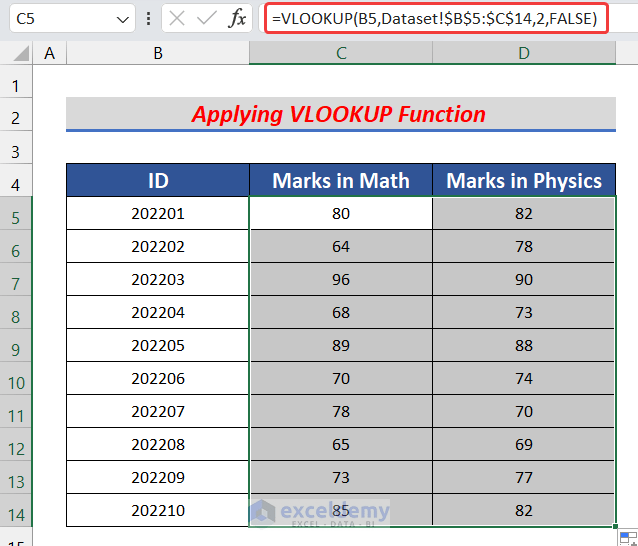Select cell with ID 202209
Viewport: 638px width, 546px height.
point(158,477)
